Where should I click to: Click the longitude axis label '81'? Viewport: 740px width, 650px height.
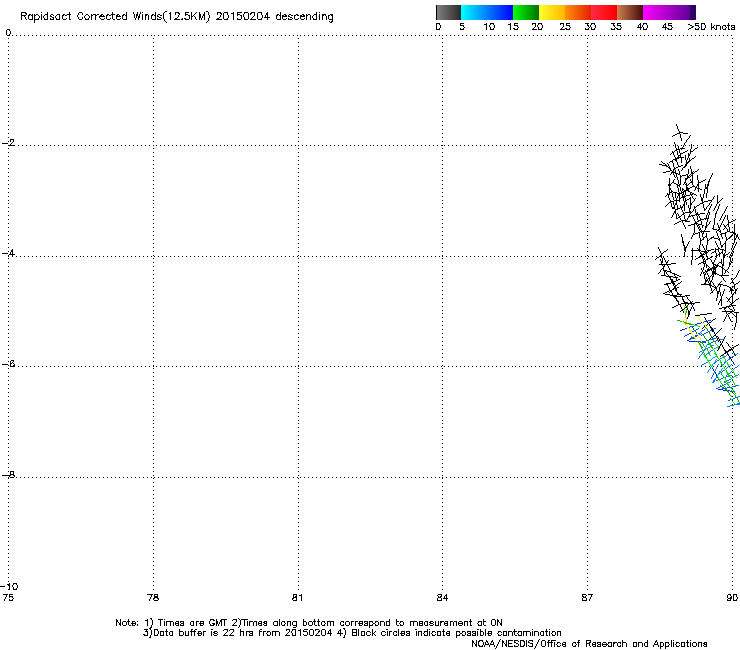point(297,598)
